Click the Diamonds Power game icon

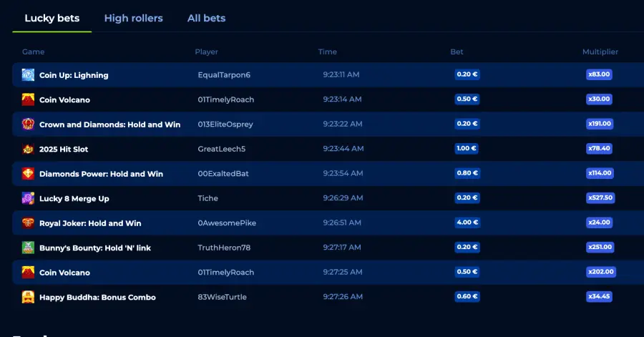28,173
